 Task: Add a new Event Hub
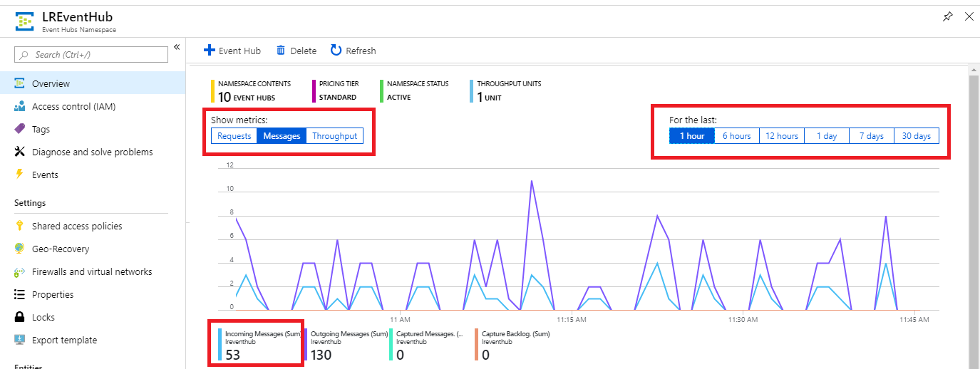(232, 51)
